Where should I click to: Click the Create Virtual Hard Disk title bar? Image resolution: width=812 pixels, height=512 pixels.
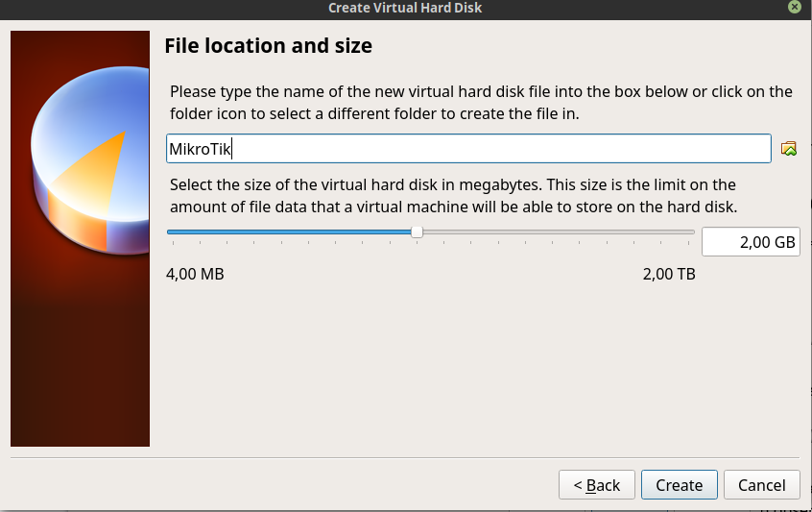(x=405, y=8)
